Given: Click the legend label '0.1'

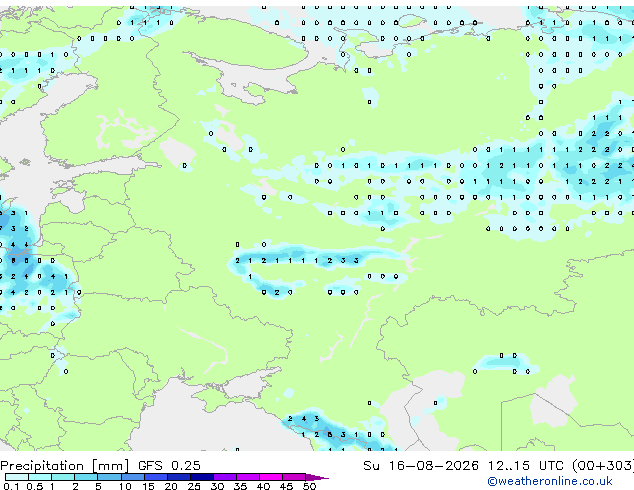Looking at the screenshot, I should click(x=11, y=486).
